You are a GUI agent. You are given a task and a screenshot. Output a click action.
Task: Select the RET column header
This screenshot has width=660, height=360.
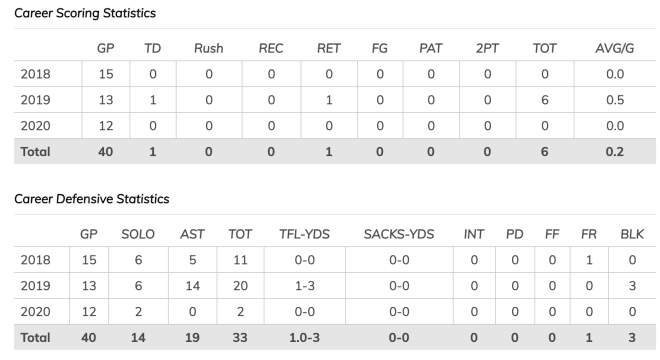tap(329, 48)
